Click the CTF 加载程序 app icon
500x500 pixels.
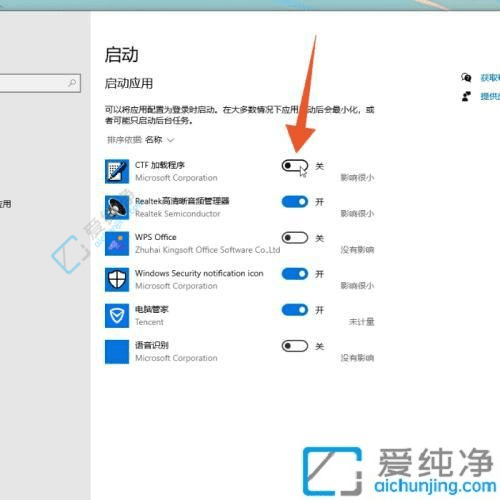pos(117,171)
